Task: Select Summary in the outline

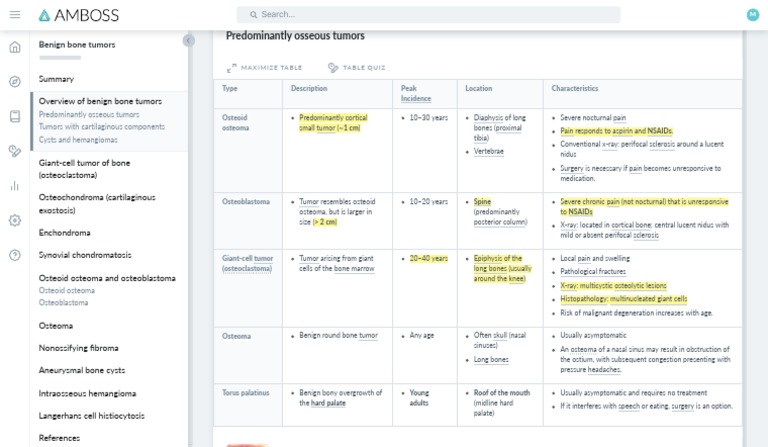Action: click(56, 79)
